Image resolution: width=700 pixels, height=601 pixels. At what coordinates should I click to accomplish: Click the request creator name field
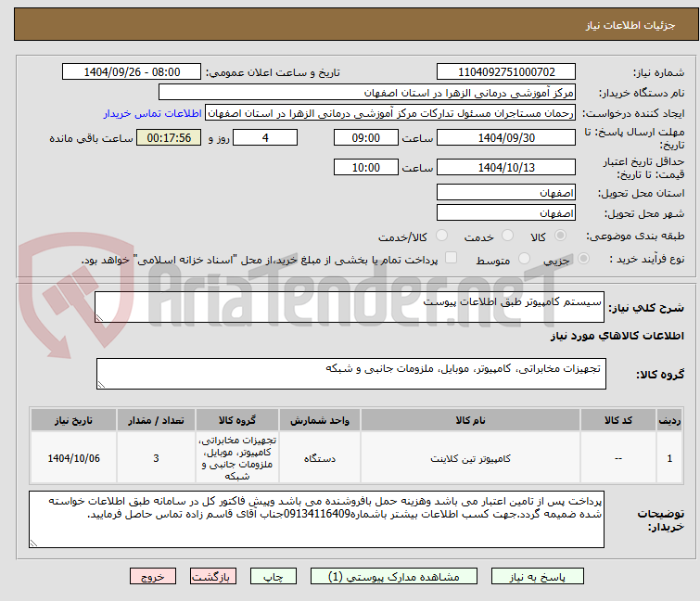tap(390, 113)
